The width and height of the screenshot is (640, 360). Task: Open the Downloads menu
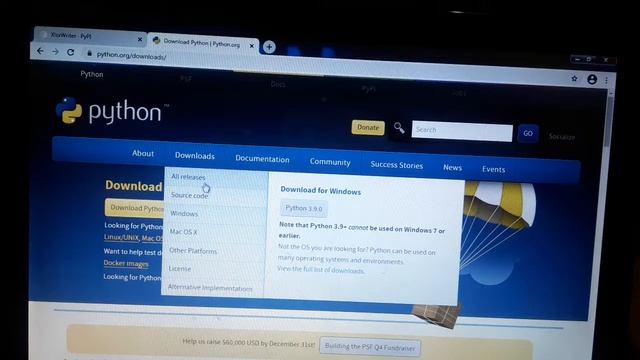[x=195, y=156]
